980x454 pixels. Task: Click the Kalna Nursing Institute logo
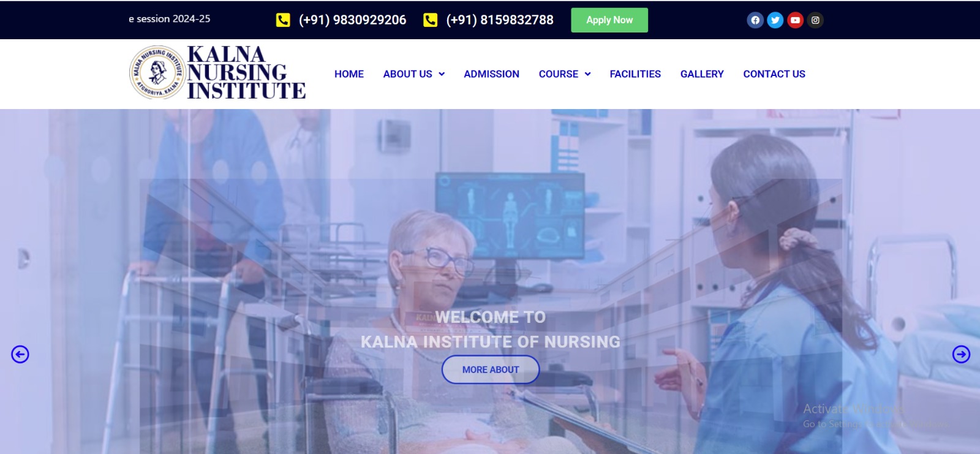point(217,73)
